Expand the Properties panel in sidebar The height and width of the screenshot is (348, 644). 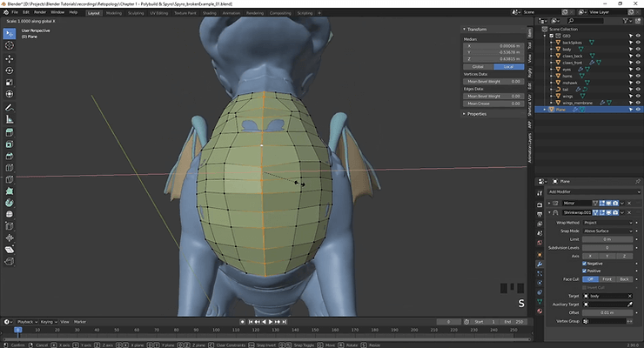(x=464, y=114)
